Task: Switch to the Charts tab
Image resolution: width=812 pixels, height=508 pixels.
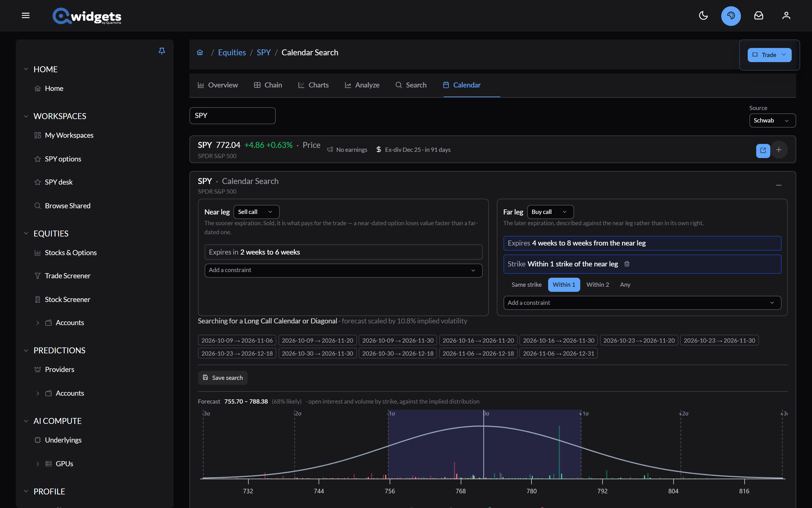Action: (x=314, y=85)
